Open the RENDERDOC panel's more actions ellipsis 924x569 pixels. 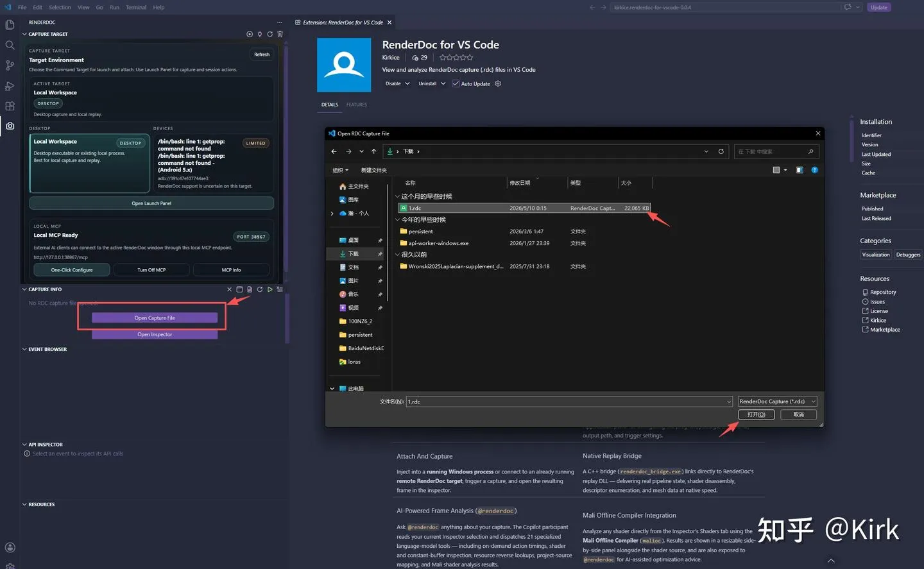[x=279, y=22]
